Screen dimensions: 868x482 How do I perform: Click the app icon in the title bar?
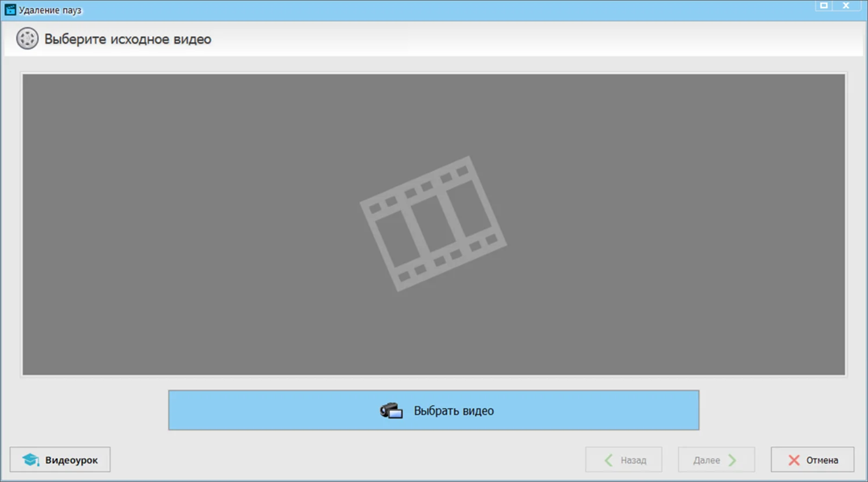click(x=10, y=10)
